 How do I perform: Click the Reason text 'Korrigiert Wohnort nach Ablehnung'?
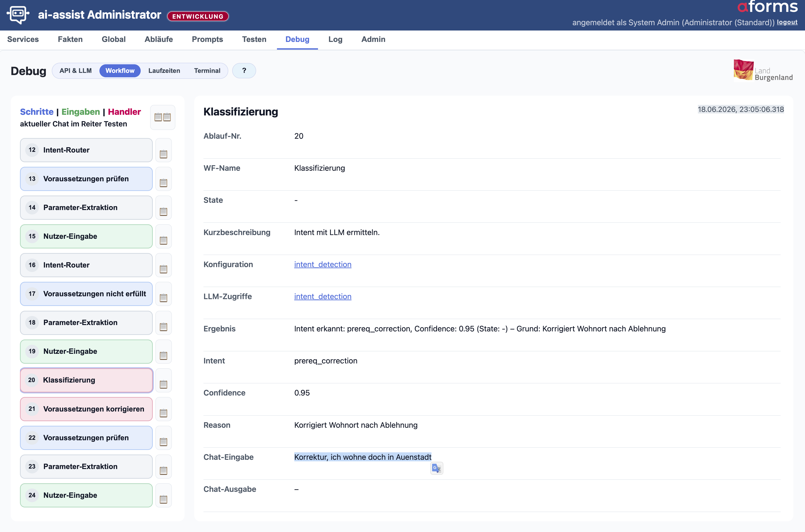point(356,426)
